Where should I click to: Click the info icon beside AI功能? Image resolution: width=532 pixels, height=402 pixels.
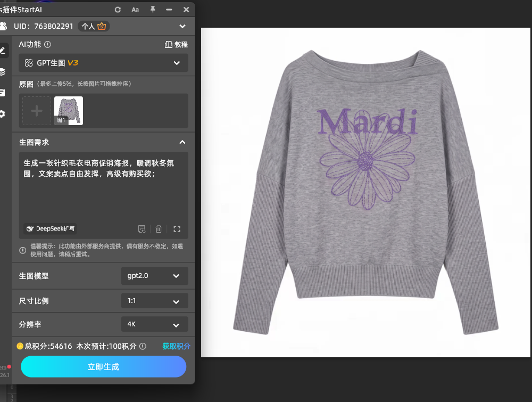coord(47,45)
